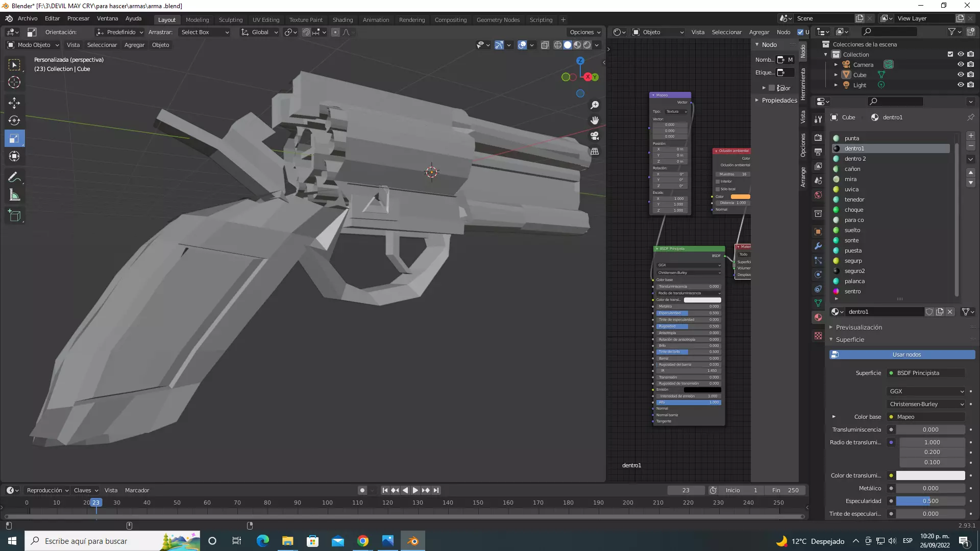
Task: Click the Usar nodos button
Action: pyautogui.click(x=902, y=355)
